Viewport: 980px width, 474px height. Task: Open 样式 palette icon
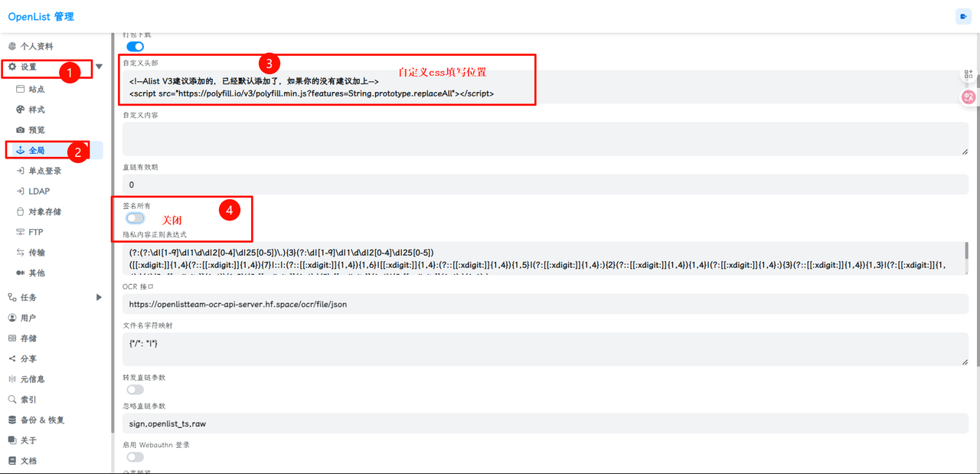(21, 110)
